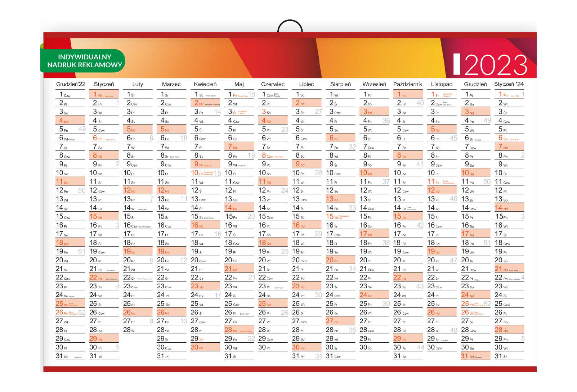The image size is (577, 392).
Task: Click 26 Pn in Grudzień'22 column
Action: (70, 312)
